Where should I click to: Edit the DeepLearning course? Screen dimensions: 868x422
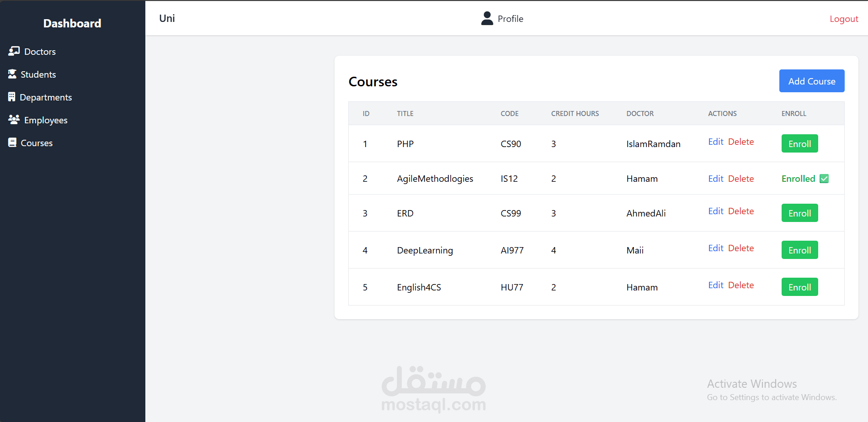click(716, 248)
